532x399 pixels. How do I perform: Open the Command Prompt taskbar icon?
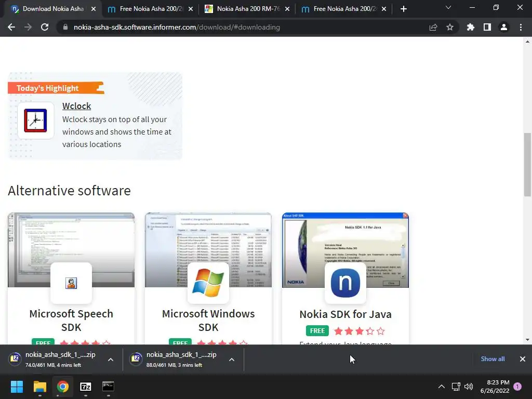coord(108,387)
